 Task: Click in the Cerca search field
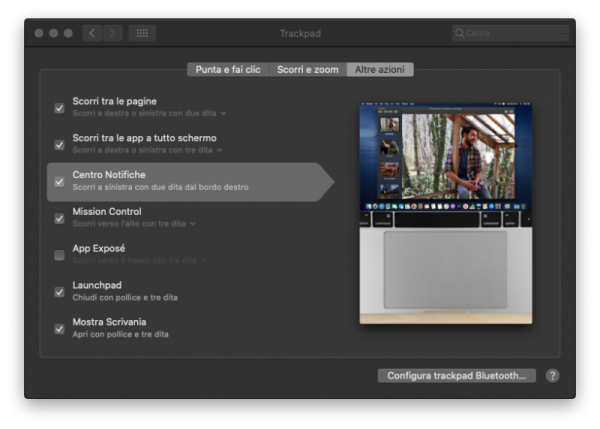click(510, 33)
